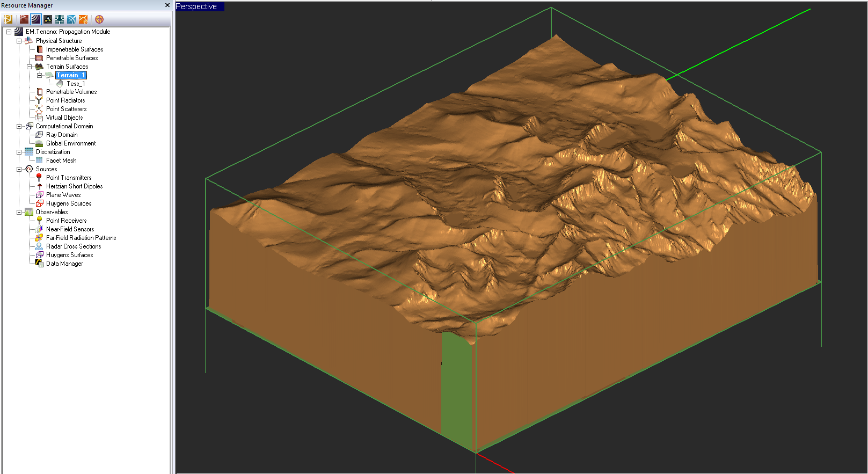Click the dark red module toolbar icon

[x=24, y=19]
